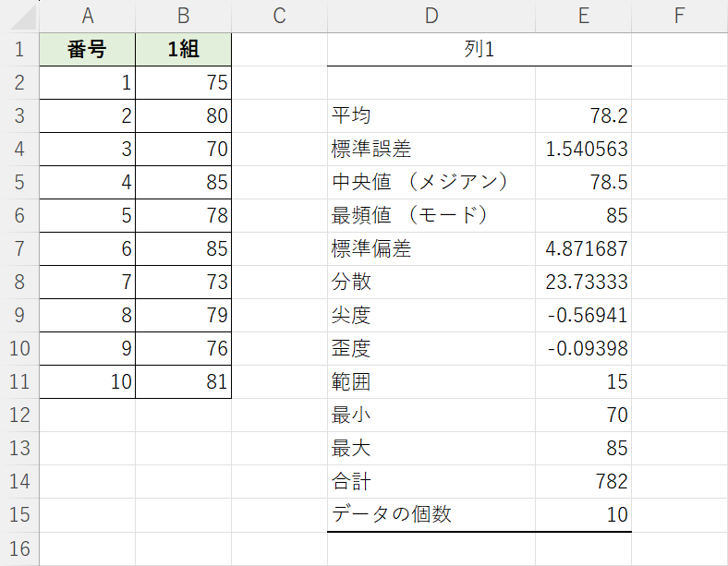Select column B header
The image size is (728, 566).
[x=184, y=17]
